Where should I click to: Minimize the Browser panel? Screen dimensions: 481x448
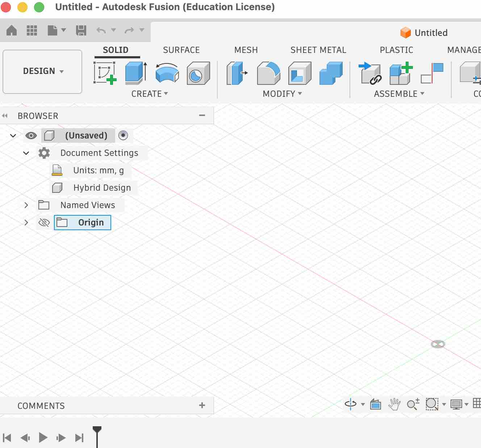tap(202, 116)
